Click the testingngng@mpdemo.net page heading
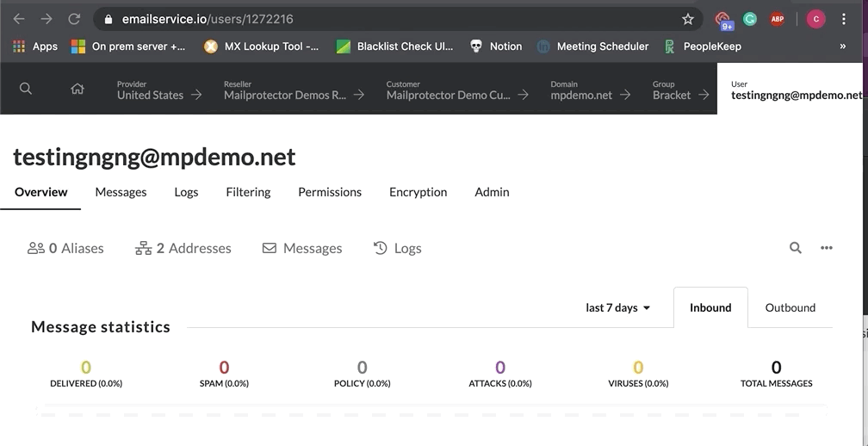This screenshot has width=868, height=446. [x=154, y=157]
